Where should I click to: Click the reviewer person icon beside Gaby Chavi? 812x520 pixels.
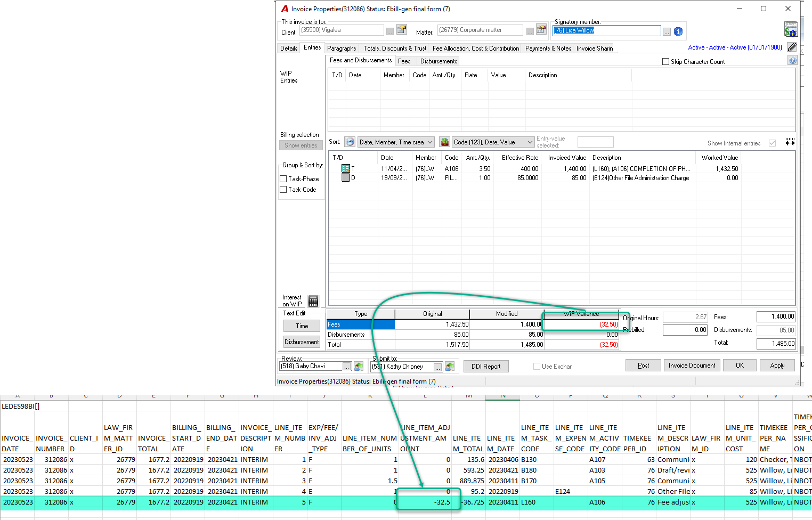click(x=359, y=367)
